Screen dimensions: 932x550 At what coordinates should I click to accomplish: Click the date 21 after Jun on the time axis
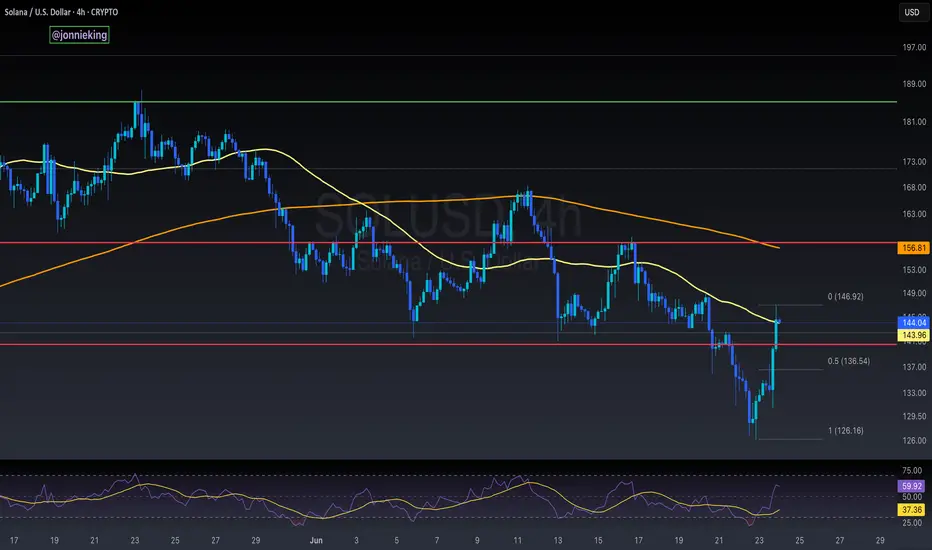(x=719, y=540)
